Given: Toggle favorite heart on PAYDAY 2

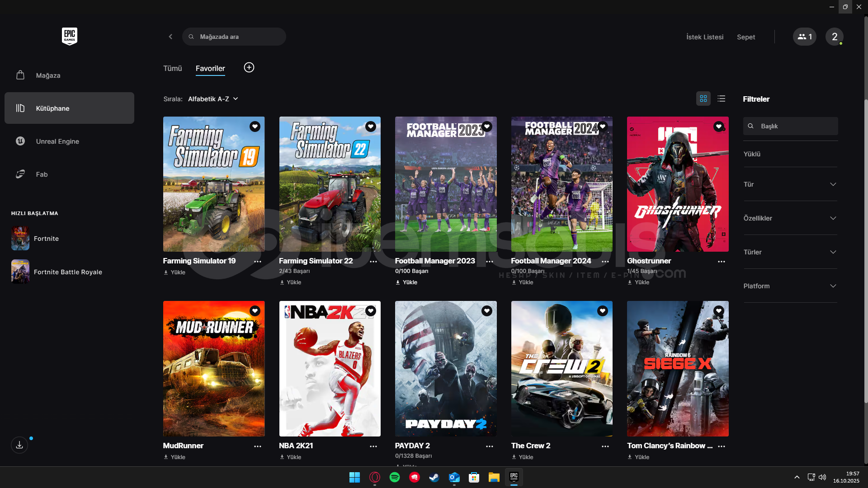Looking at the screenshot, I should [486, 311].
